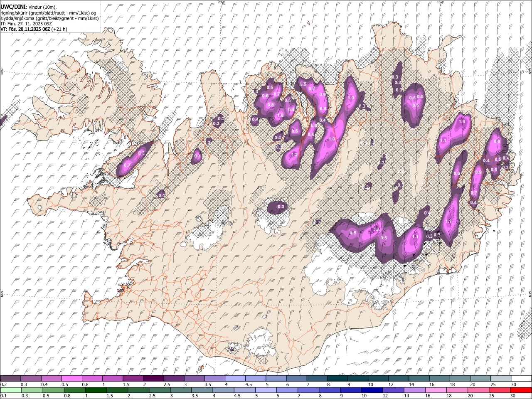Screen dimensions: 532x399
Task: Click lower legend swatch between 20 and 25
Action: pos(478,390)
